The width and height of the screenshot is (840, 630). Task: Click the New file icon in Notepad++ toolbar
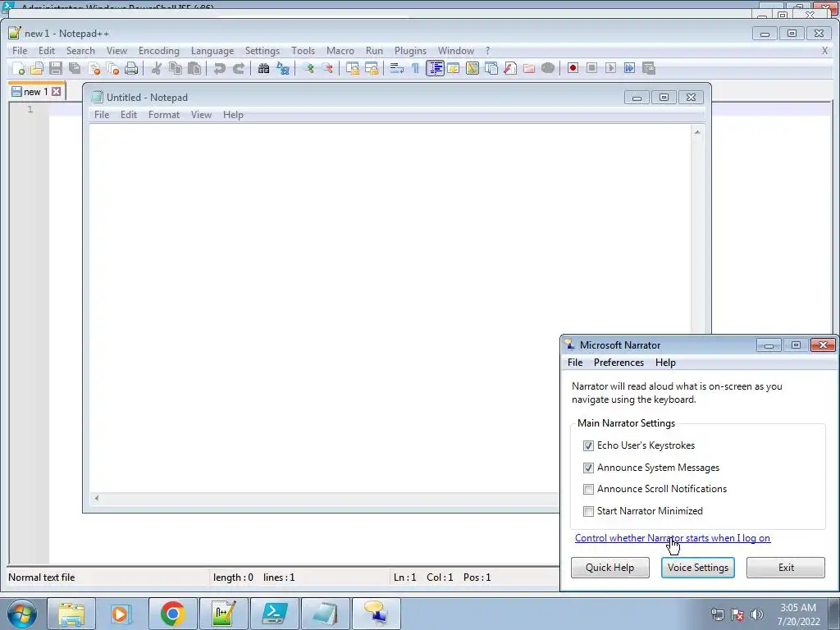(x=19, y=68)
